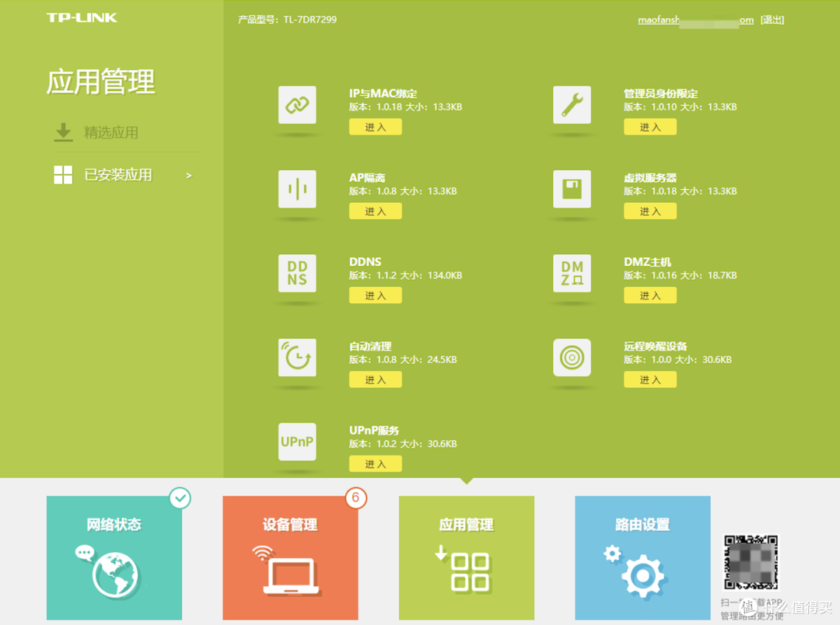Image resolution: width=840 pixels, height=625 pixels.
Task: Click the 远程唤醒设备 title text
Action: [655, 346]
